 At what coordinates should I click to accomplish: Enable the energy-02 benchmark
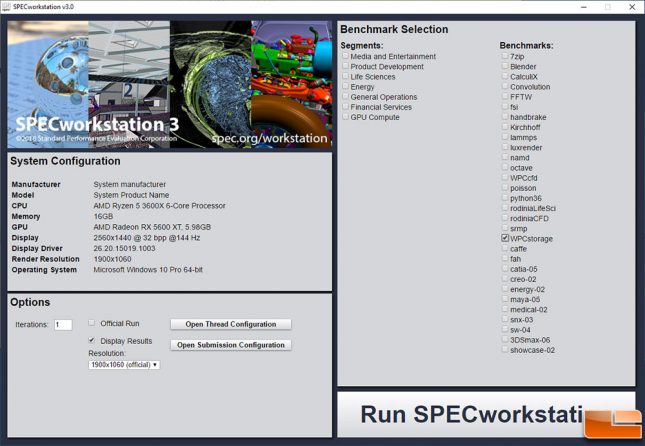pyautogui.click(x=505, y=289)
